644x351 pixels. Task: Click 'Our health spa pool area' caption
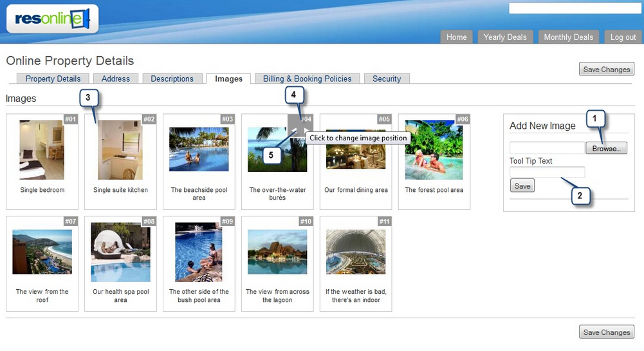(x=121, y=296)
